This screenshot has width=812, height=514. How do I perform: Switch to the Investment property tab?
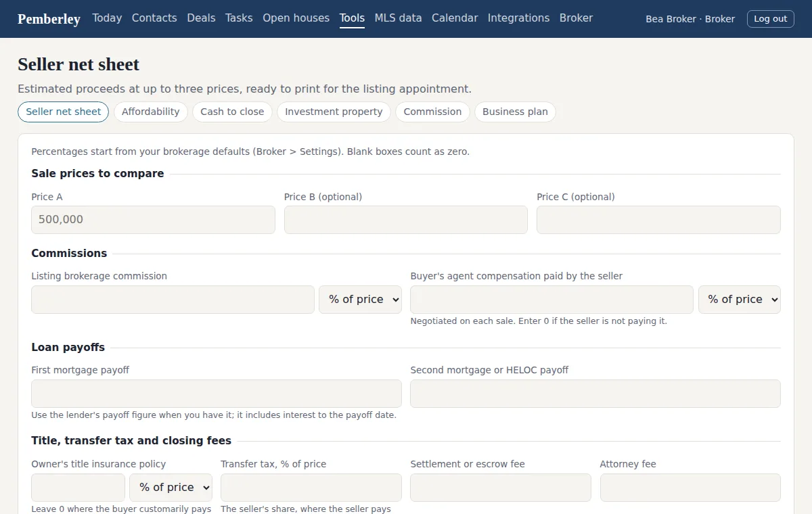tap(334, 112)
